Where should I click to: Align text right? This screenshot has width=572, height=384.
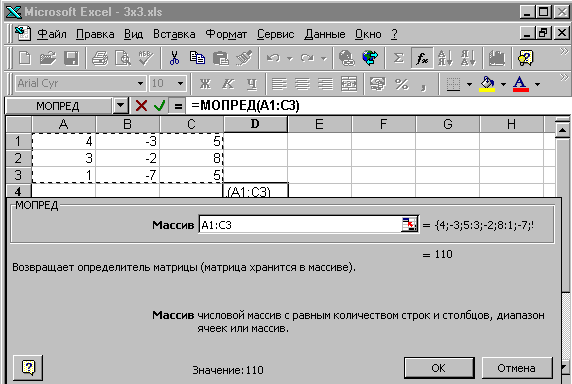[325, 84]
